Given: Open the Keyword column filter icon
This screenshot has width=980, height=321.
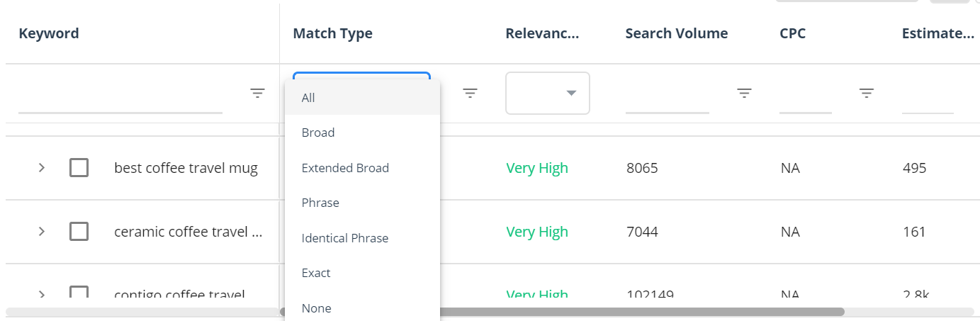Looking at the screenshot, I should click(x=258, y=93).
